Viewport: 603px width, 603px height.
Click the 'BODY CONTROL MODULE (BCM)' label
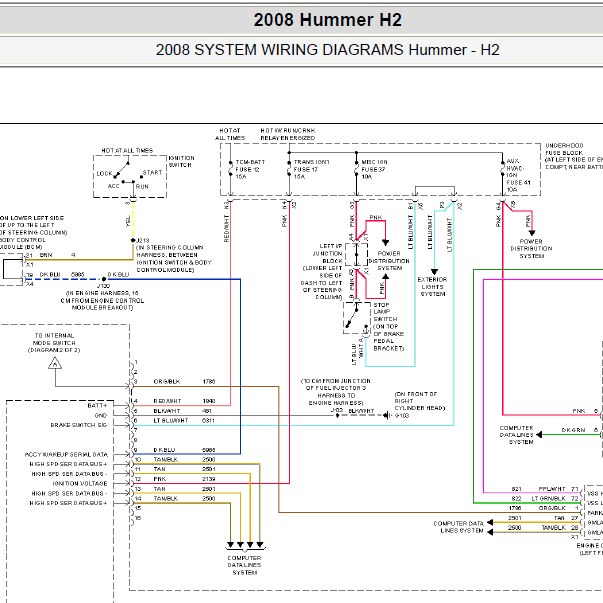[x=23, y=243]
